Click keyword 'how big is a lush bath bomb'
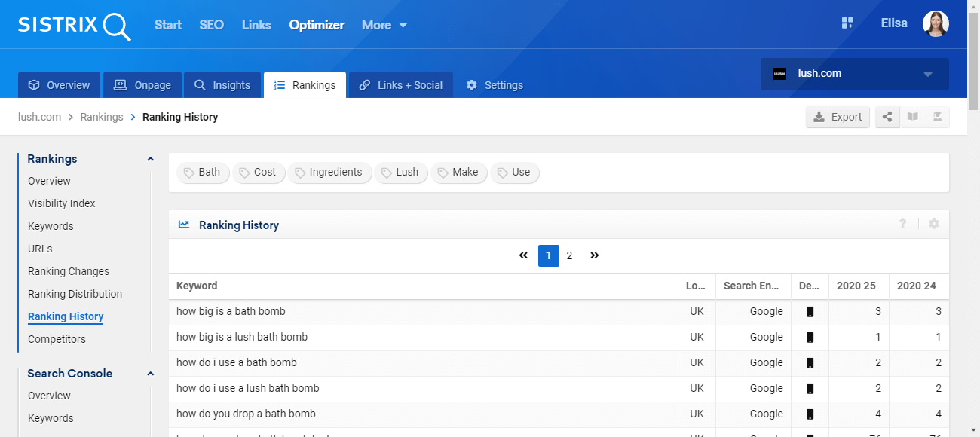This screenshot has height=437, width=980. (x=242, y=337)
